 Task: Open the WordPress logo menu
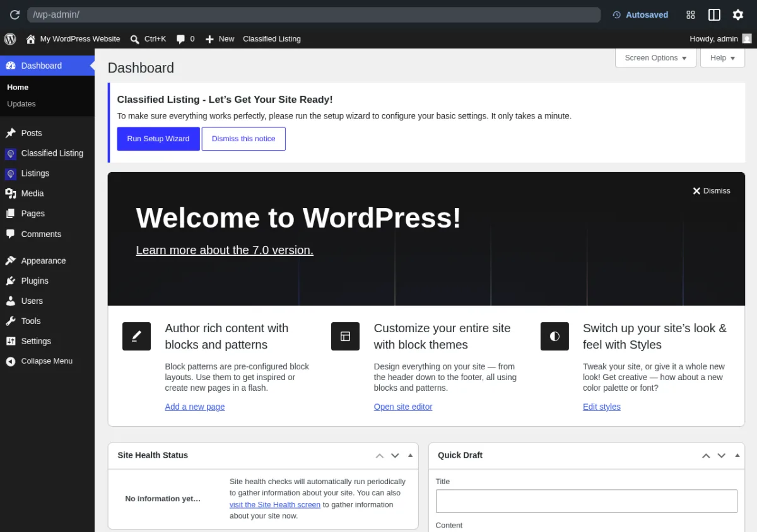click(x=10, y=38)
